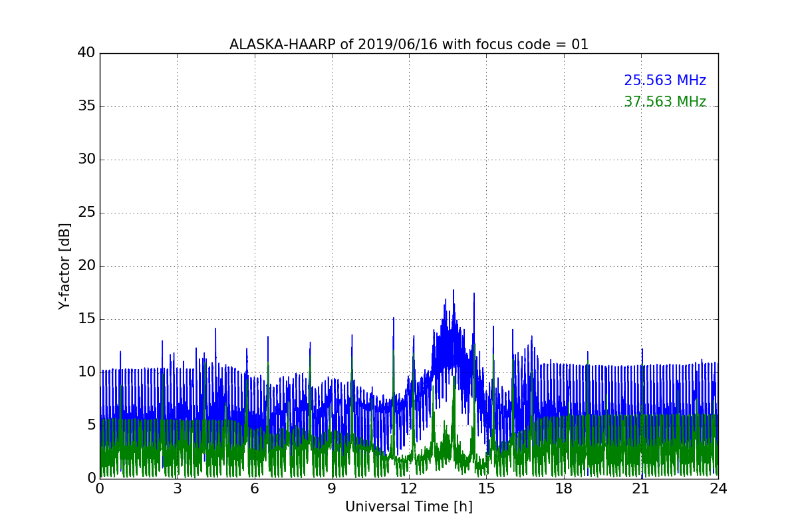Click the x-axis tick label 3

[x=177, y=488]
